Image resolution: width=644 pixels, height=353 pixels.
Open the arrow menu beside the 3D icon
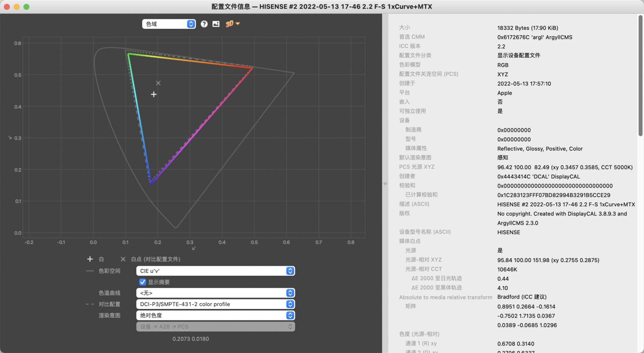tap(238, 24)
